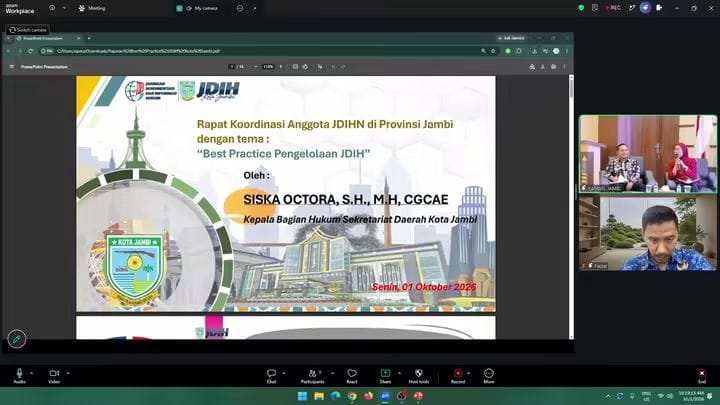This screenshot has width=720, height=405.
Task: Click the layout icon right of My camera
Action: [x=240, y=8]
